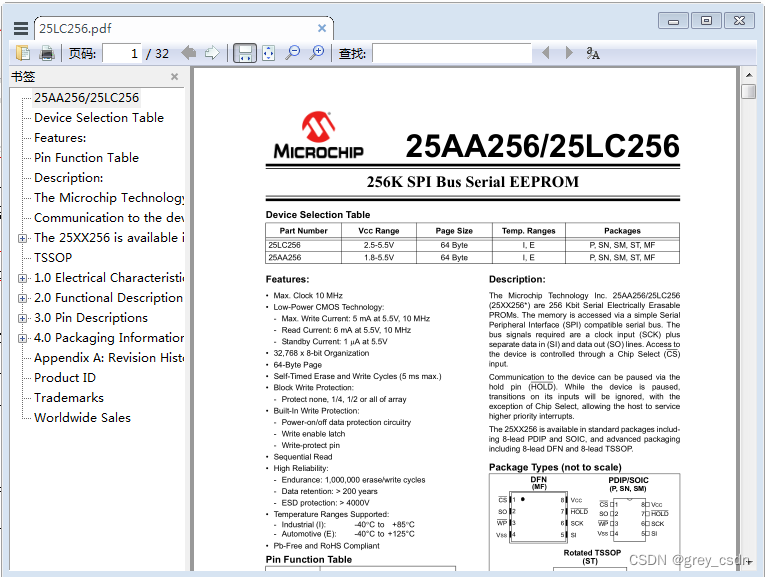Expand 1.0 Electrical Characteristics bookmark
The image size is (765, 577).
click(x=22, y=279)
